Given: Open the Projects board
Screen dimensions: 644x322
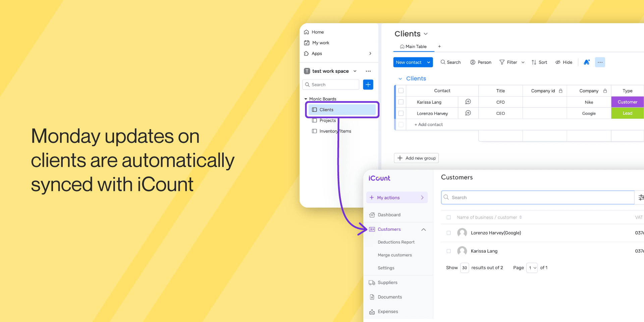Looking at the screenshot, I should tap(324, 120).
